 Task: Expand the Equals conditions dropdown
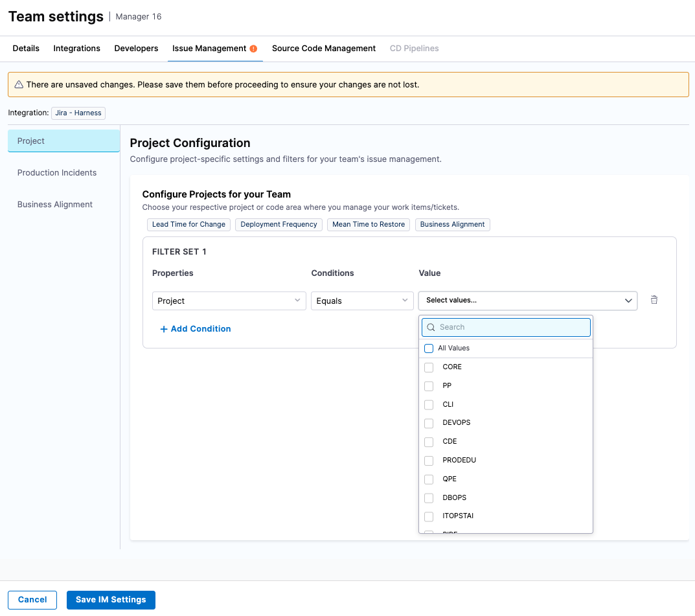coord(362,301)
